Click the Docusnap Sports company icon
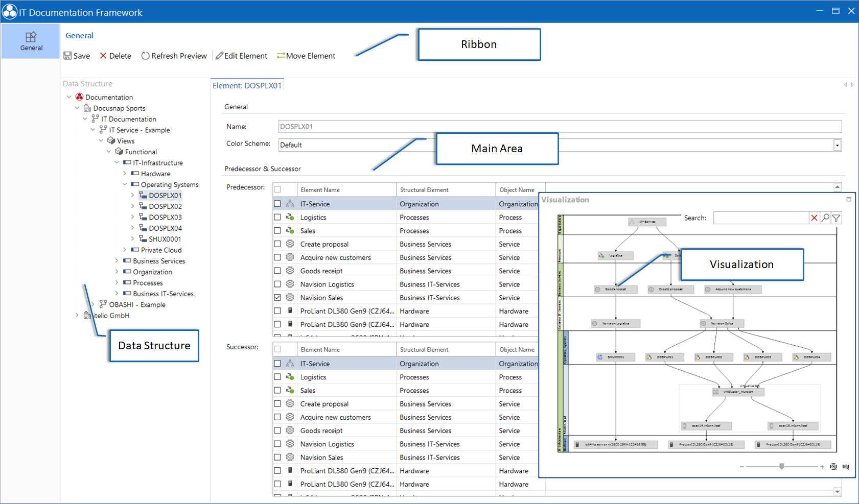Image resolution: width=859 pixels, height=504 pixels. coord(87,108)
